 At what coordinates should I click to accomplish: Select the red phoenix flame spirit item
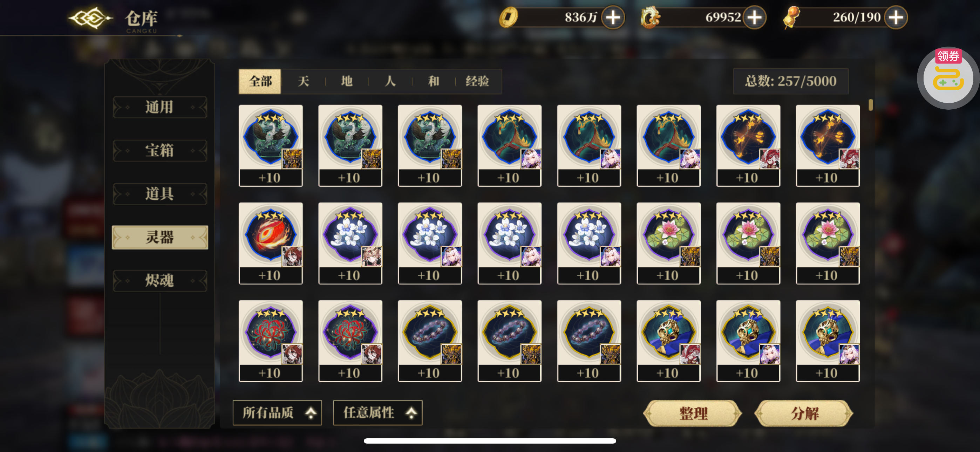pos(271,243)
